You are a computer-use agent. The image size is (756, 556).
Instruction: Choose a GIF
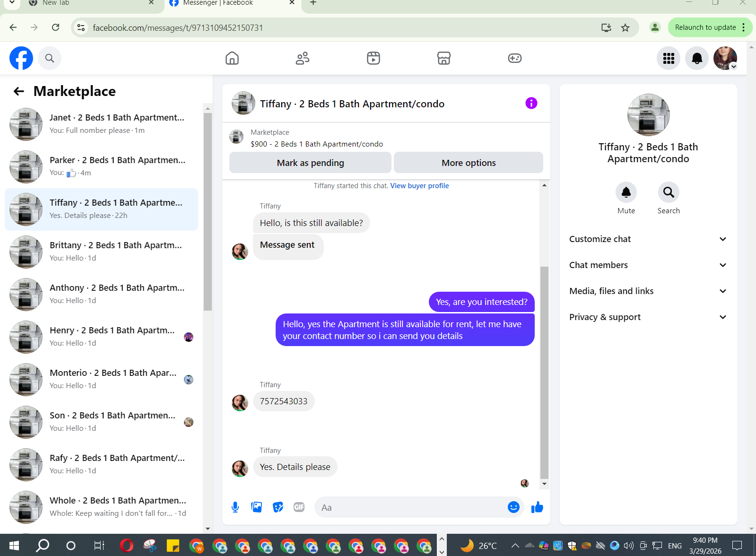point(299,507)
